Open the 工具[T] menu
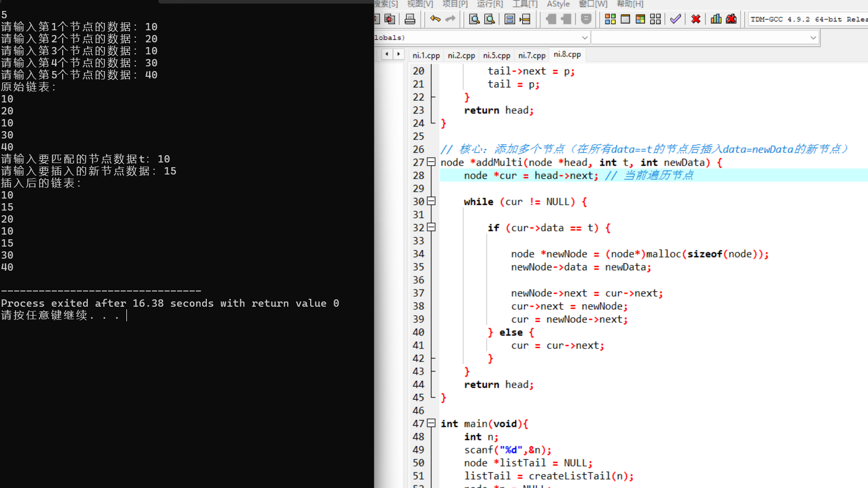 tap(525, 4)
